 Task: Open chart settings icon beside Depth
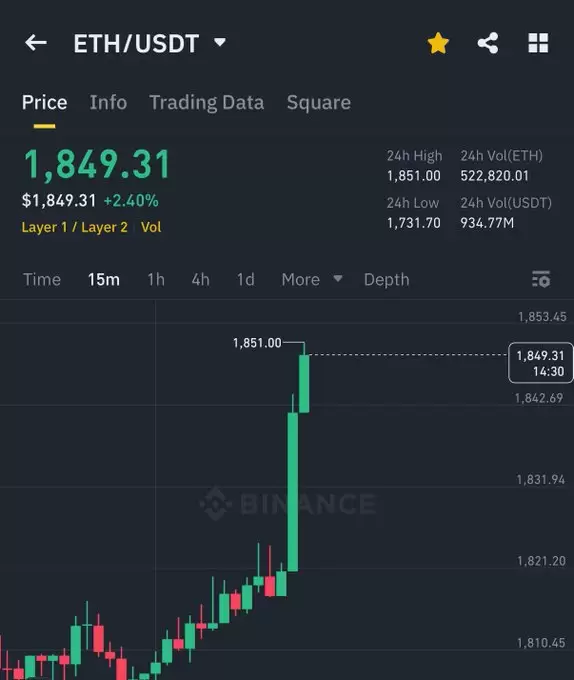541,279
